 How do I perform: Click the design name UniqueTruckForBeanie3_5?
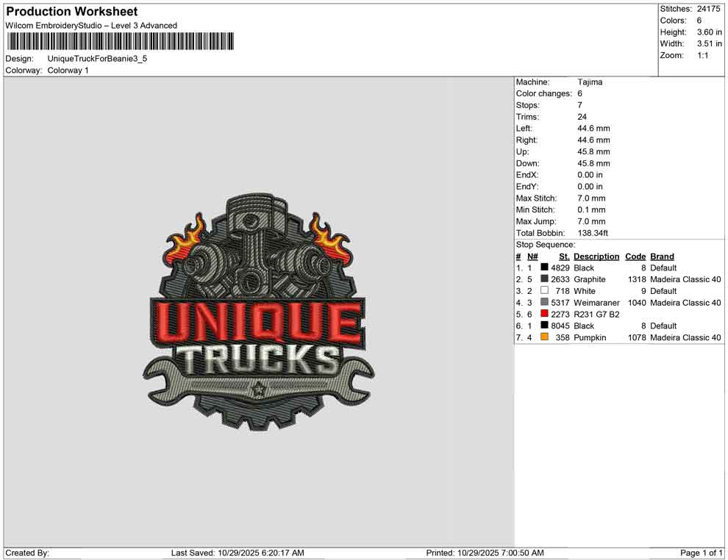pos(98,59)
